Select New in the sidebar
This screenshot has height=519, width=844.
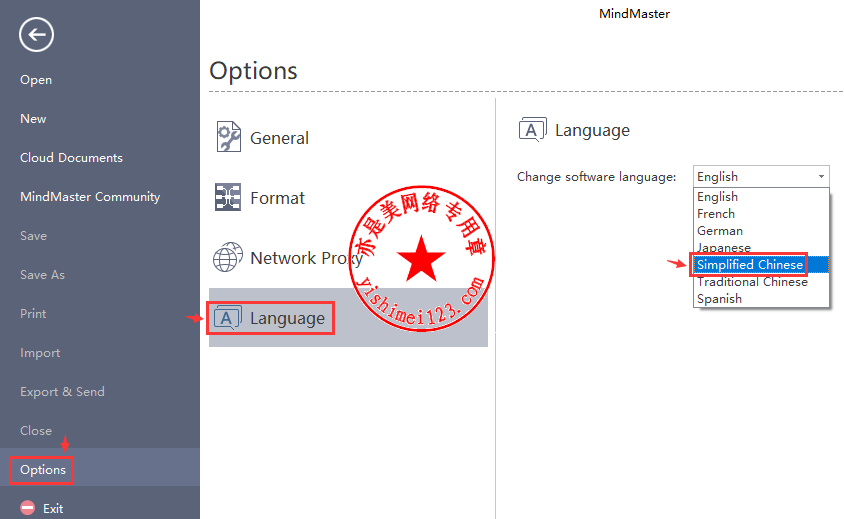pyautogui.click(x=33, y=118)
